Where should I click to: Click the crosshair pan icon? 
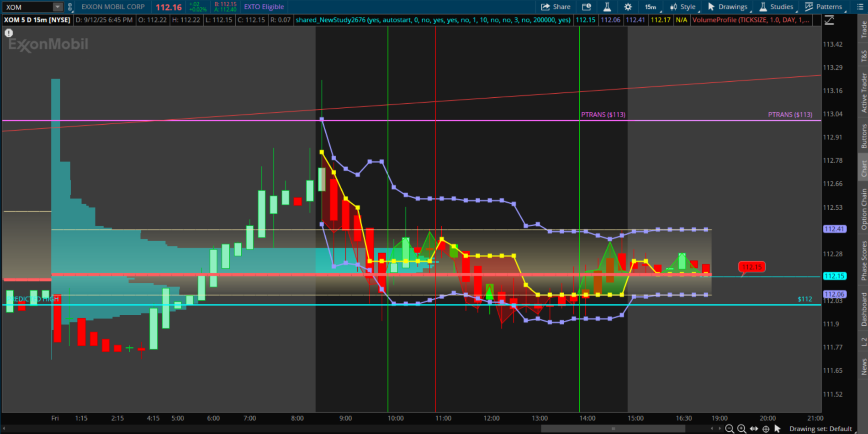tap(766, 429)
